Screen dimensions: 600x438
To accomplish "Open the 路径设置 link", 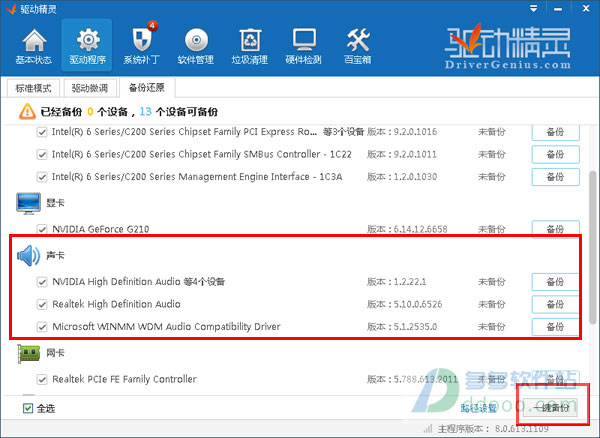I will (478, 408).
